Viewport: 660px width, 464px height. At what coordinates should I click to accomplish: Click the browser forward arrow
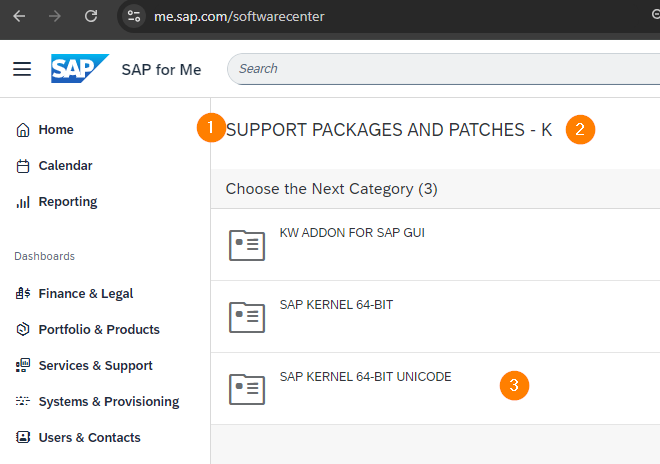pyautogui.click(x=55, y=16)
